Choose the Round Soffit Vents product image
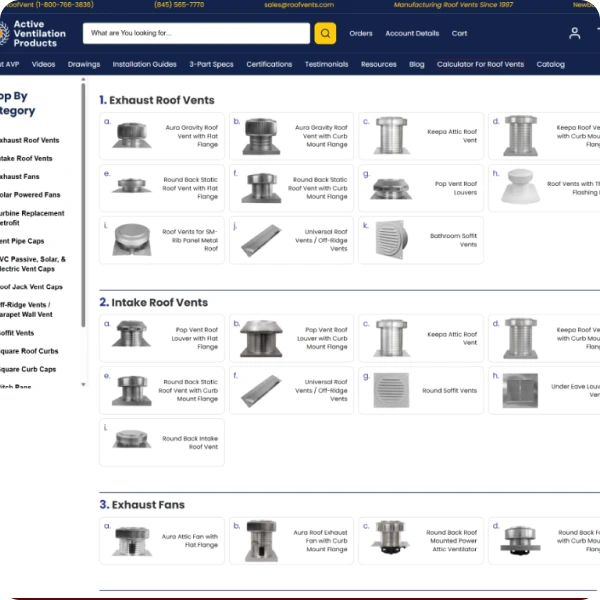Screen dimensions: 600x600 pyautogui.click(x=391, y=390)
